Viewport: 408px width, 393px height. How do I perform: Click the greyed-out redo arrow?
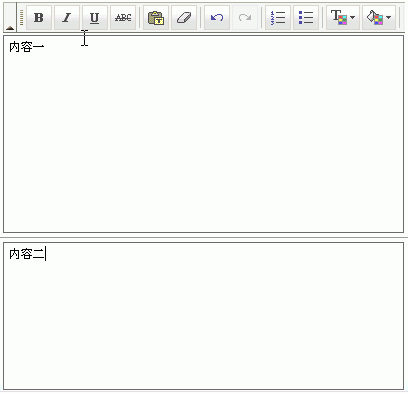click(x=245, y=17)
